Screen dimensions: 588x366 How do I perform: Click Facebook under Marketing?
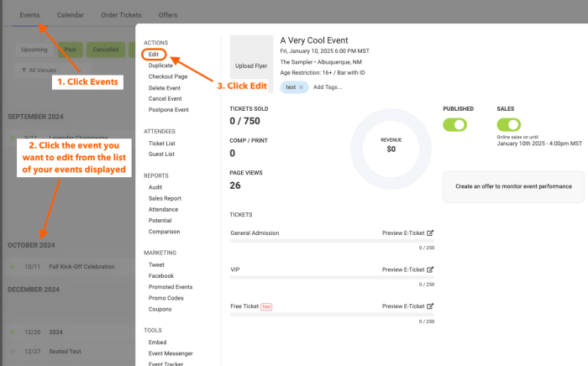pos(161,275)
